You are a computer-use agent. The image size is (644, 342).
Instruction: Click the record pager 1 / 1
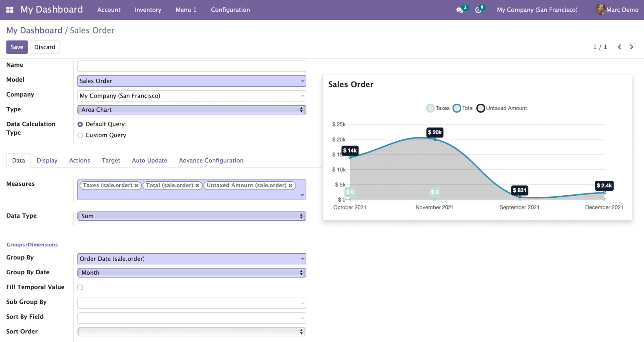[600, 47]
